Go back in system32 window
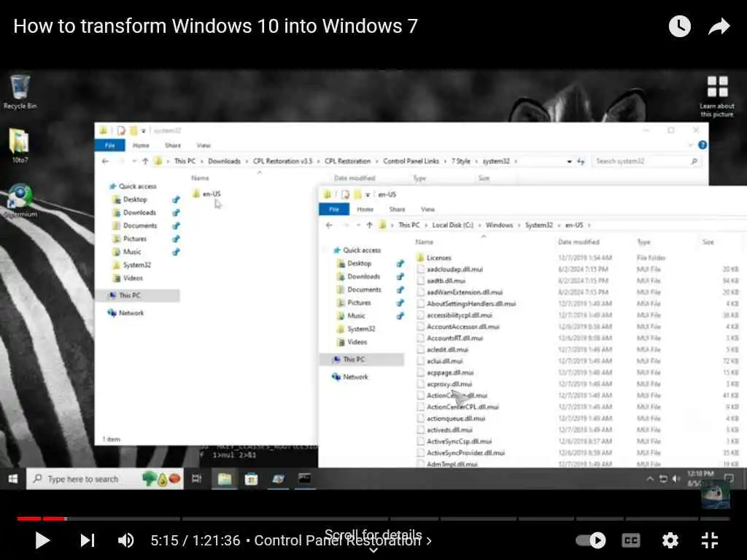This screenshot has height=560, width=747. pos(105,161)
